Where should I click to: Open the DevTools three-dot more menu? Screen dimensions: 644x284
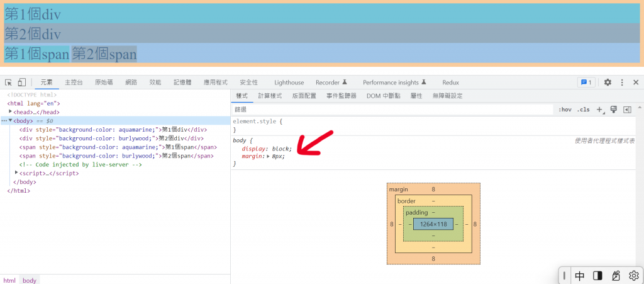pyautogui.click(x=622, y=82)
